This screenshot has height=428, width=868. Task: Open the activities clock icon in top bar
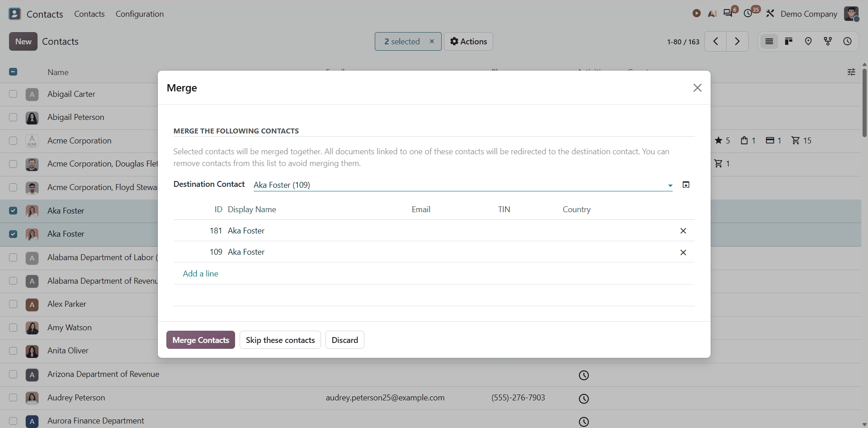[x=748, y=14]
